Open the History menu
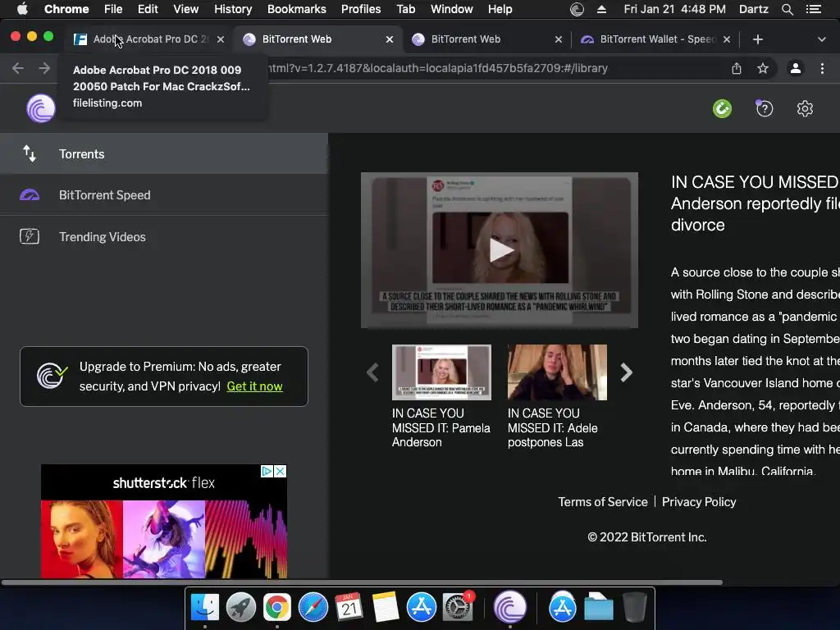The height and width of the screenshot is (630, 840). point(233,9)
